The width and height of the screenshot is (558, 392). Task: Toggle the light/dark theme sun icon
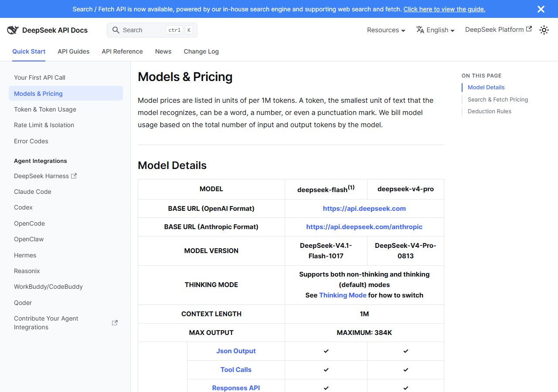(x=544, y=30)
